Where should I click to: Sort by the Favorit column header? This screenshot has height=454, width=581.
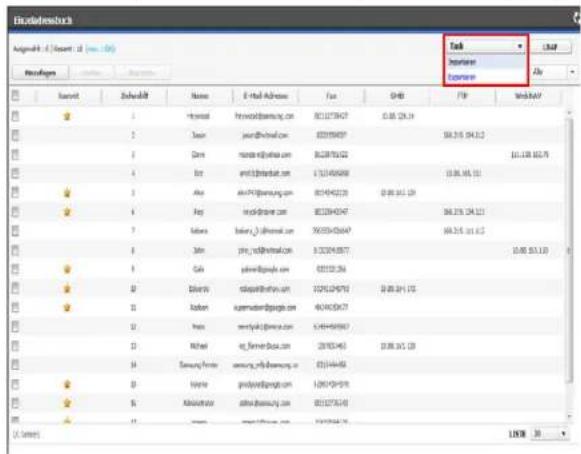(x=69, y=96)
